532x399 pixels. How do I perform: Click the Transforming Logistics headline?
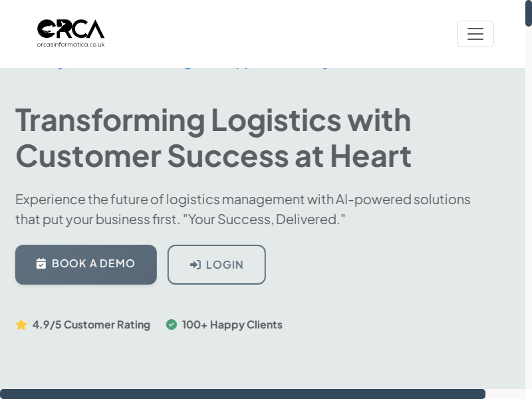(213, 120)
